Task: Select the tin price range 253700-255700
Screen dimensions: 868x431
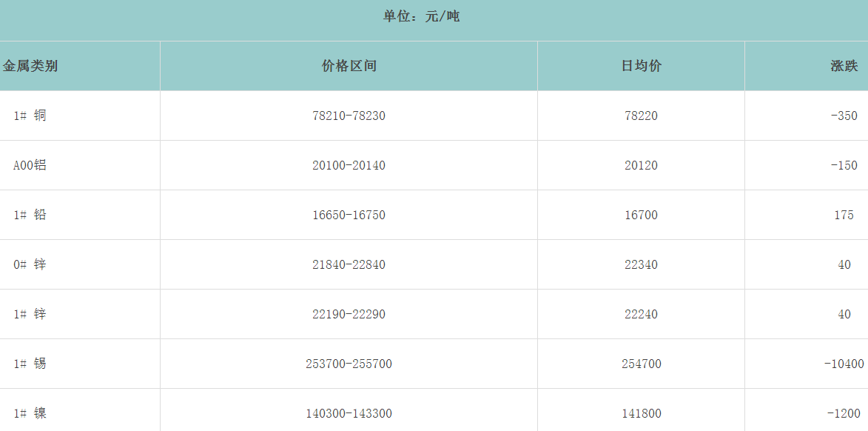Action: click(x=349, y=364)
